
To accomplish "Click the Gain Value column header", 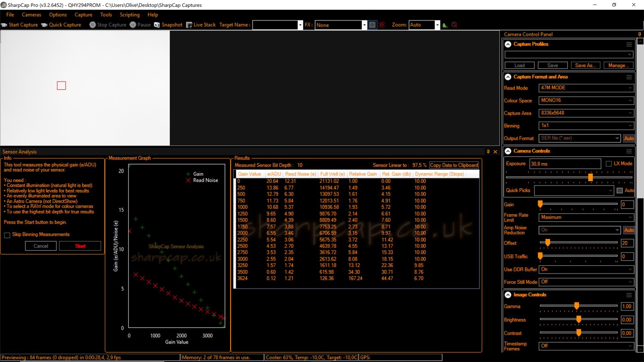I will [249, 174].
